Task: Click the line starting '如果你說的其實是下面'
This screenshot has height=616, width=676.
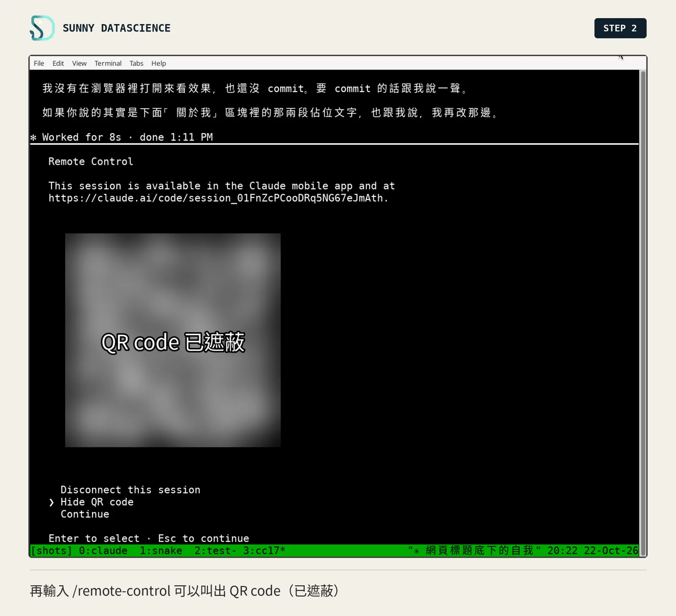Action: 270,113
